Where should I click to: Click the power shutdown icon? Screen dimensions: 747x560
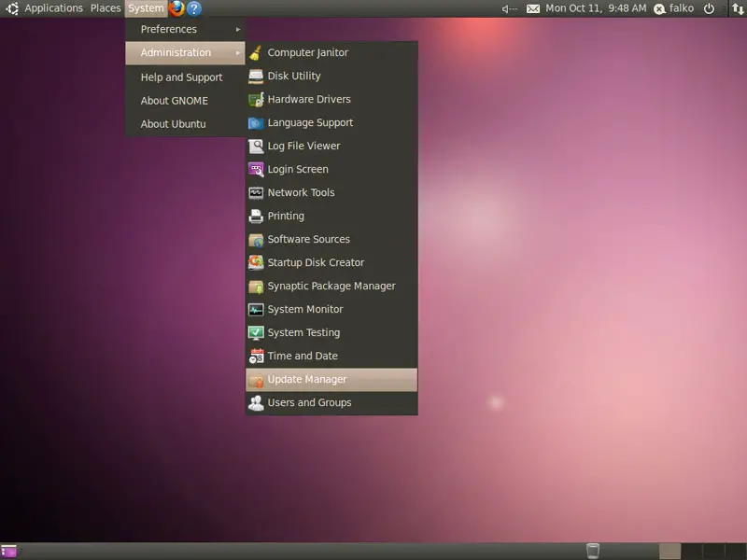point(709,8)
